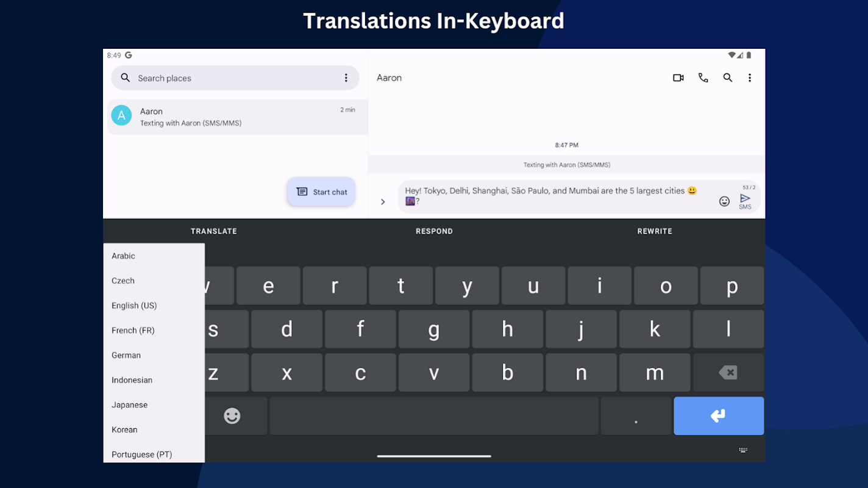Tap the letter r key
The width and height of the screenshot is (868, 488).
click(x=335, y=285)
